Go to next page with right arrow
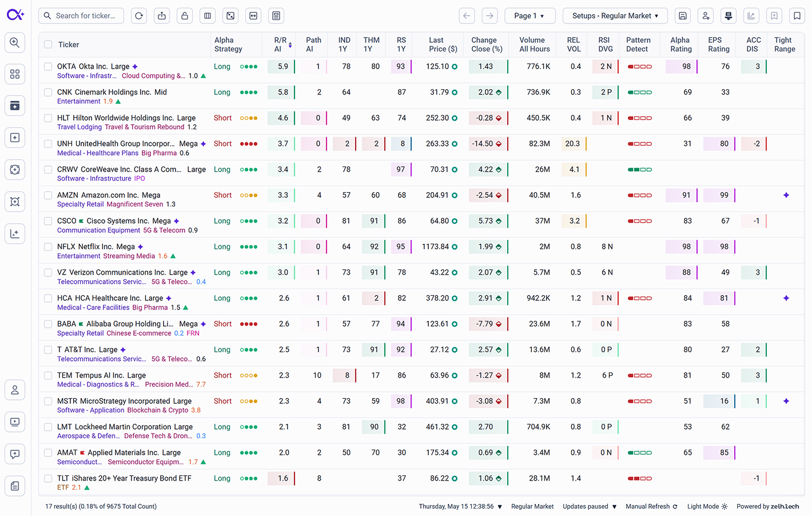Screen dimensions: 812x516 point(489,16)
